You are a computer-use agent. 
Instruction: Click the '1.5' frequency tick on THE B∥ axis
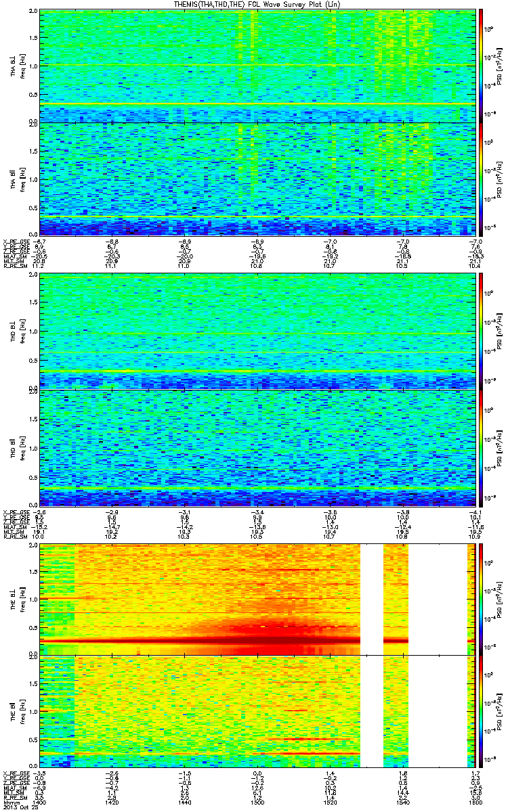(x=33, y=683)
